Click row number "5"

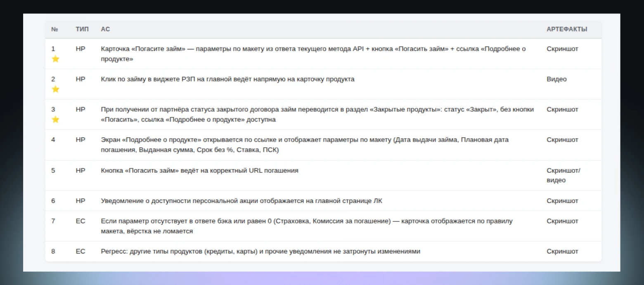(53, 170)
